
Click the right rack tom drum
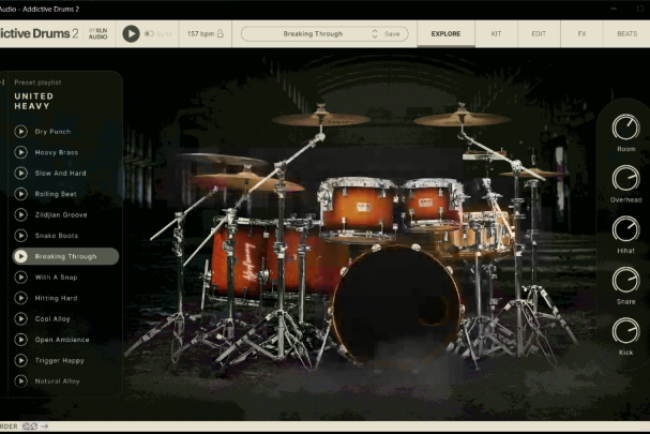pos(432,205)
